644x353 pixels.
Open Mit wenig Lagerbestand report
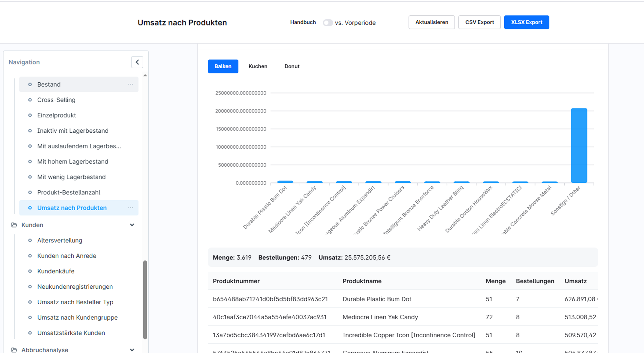(x=79, y=177)
